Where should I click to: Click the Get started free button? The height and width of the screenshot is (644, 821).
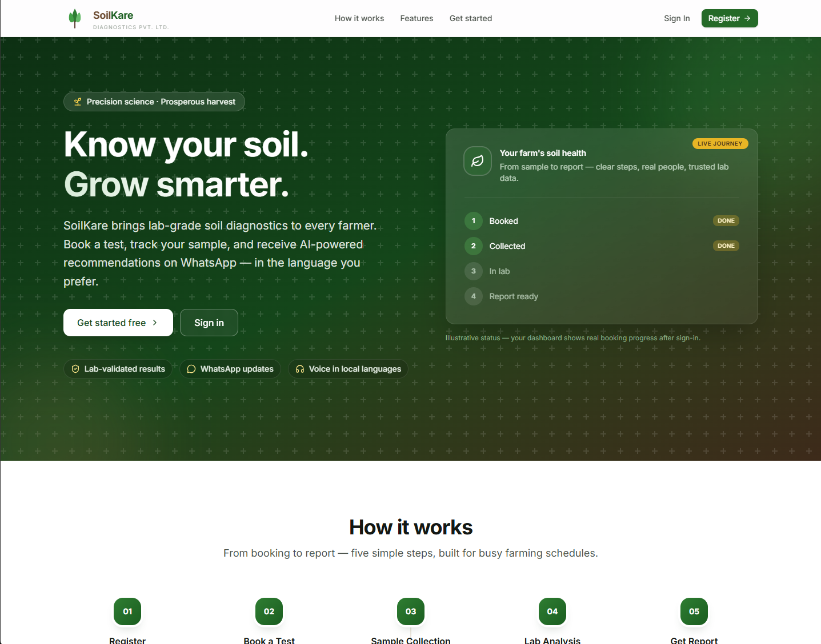[x=118, y=323]
